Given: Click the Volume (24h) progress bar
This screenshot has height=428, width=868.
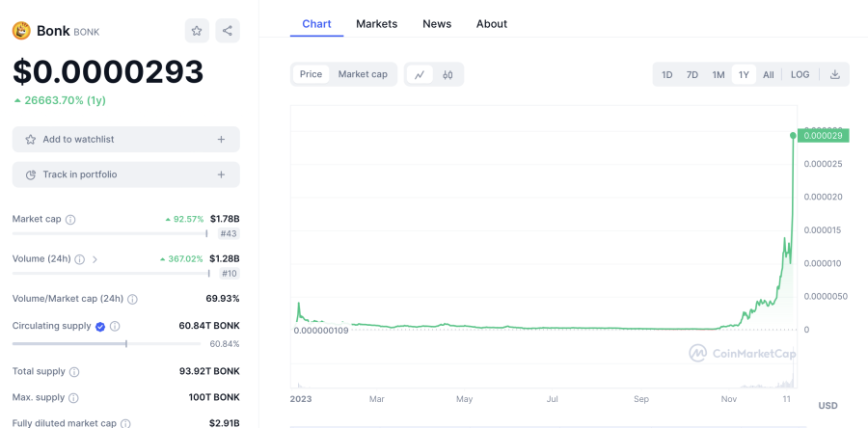Looking at the screenshot, I should click(111, 273).
